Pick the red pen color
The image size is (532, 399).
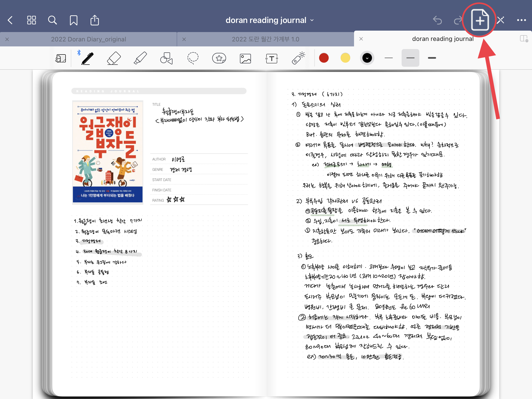[324, 58]
